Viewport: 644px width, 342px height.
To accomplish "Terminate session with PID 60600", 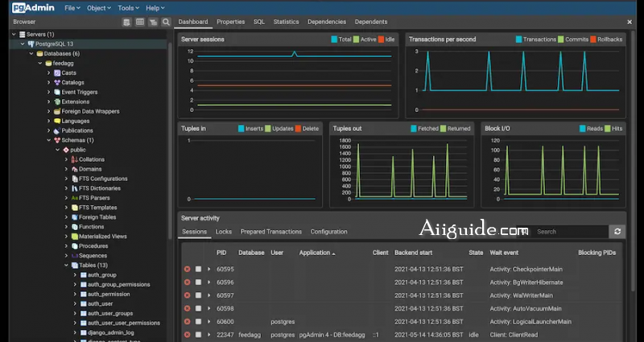I will pos(188,322).
